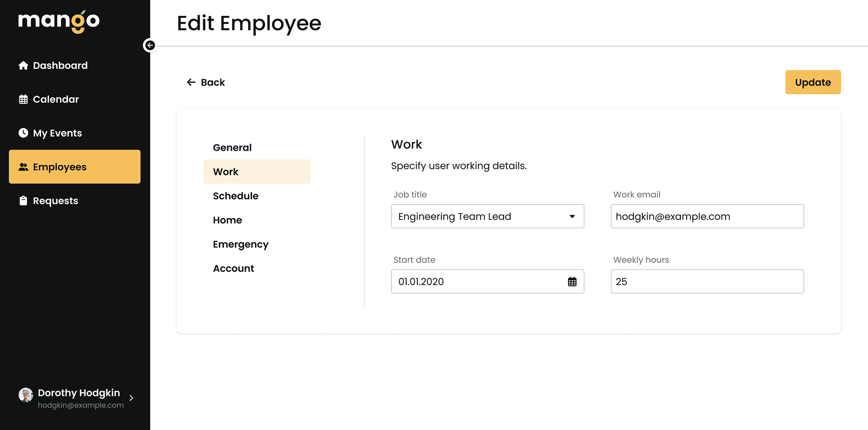The height and width of the screenshot is (430, 868).
Task: Click Dorothy Hodgkin's profile picture
Action: click(x=25, y=395)
